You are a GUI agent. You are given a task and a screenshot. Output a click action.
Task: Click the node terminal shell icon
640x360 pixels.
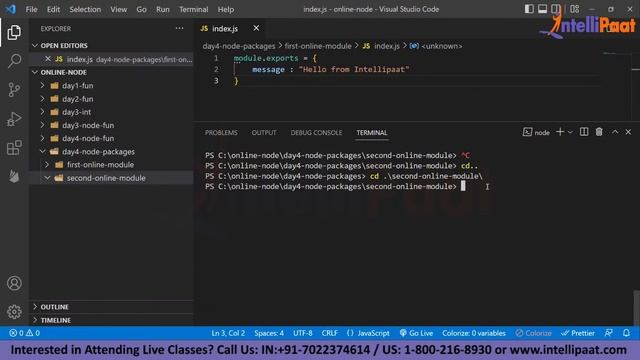pyautogui.click(x=527, y=132)
